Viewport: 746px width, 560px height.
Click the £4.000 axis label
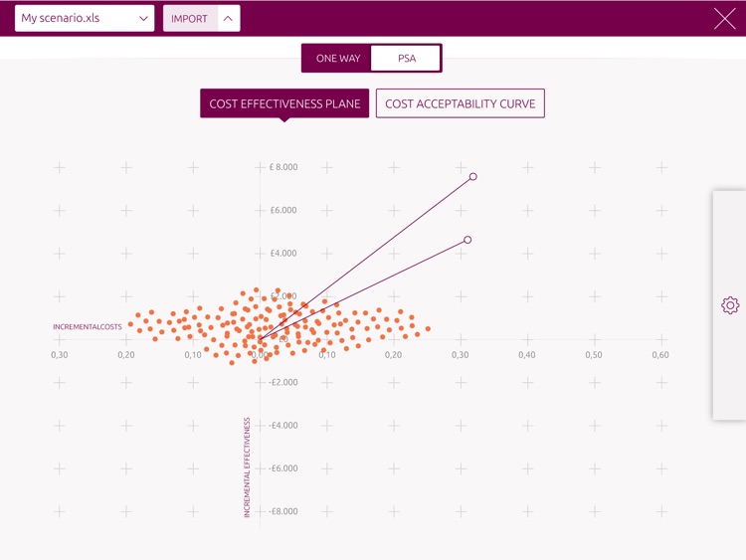283,253
